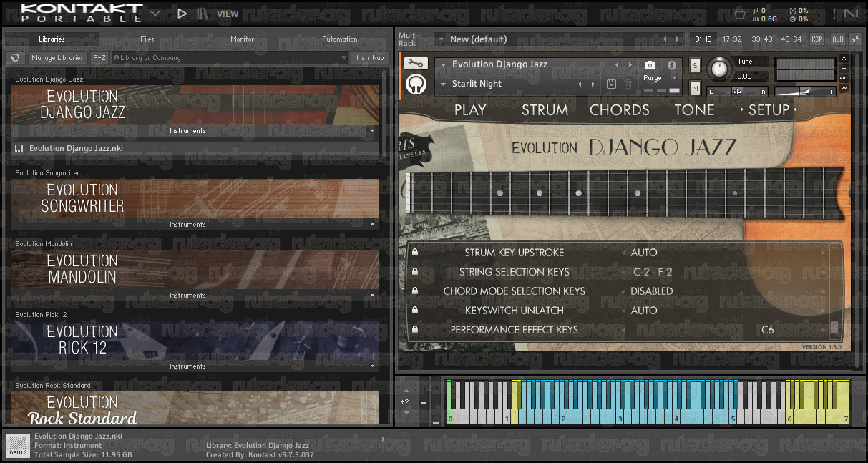Open the shop bag icon in header

(x=740, y=13)
